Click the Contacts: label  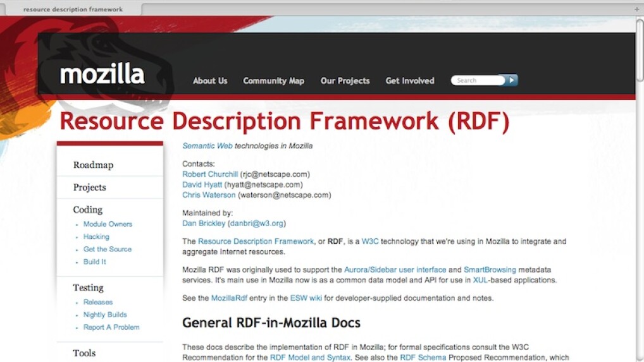(199, 164)
